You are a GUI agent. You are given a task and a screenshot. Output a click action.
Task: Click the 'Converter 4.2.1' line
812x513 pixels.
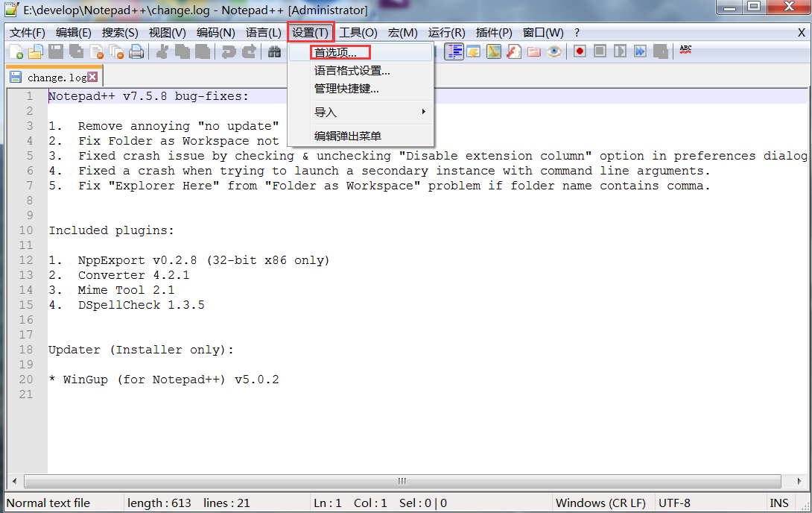133,275
